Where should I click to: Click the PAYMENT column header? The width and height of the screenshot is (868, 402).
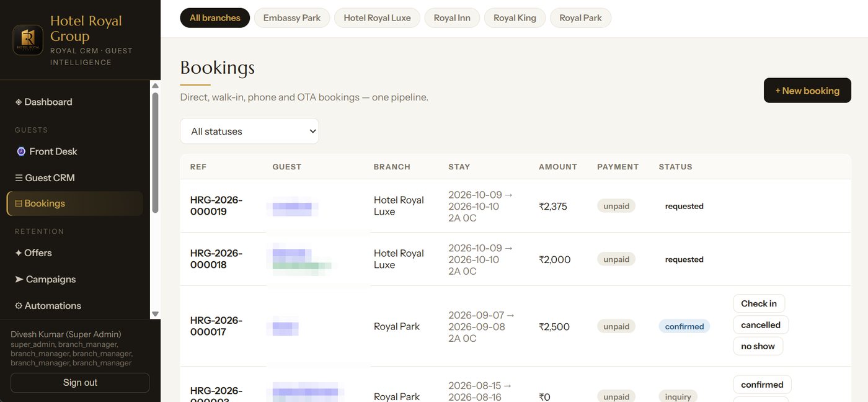(x=618, y=167)
